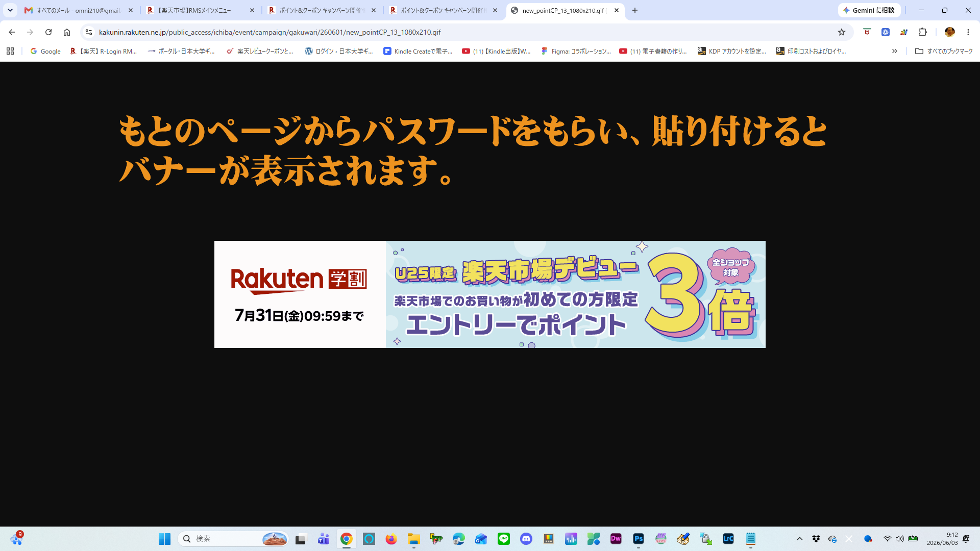The width and height of the screenshot is (980, 551).
Task: Open the Chrome profile avatar
Action: coord(949,32)
